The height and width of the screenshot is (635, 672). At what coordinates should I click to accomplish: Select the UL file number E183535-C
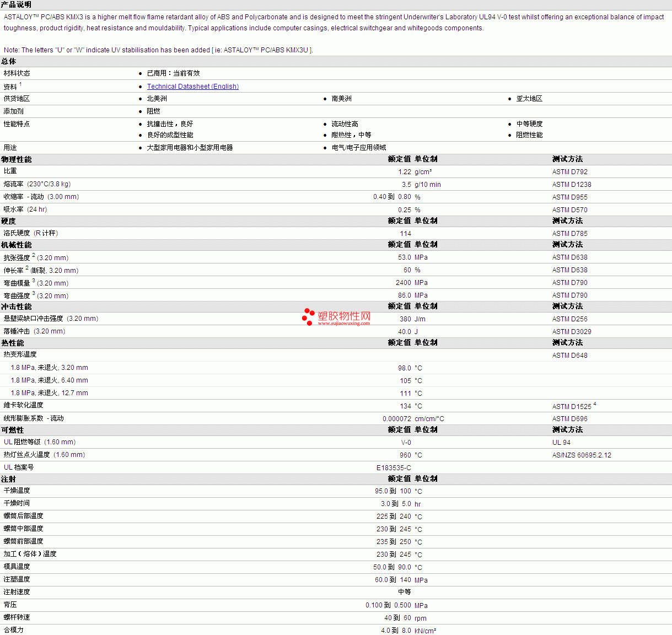(x=394, y=468)
